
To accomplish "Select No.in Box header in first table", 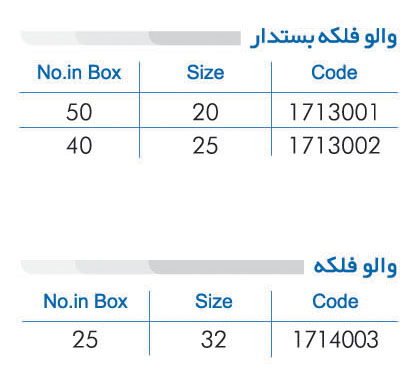I will tap(79, 72).
